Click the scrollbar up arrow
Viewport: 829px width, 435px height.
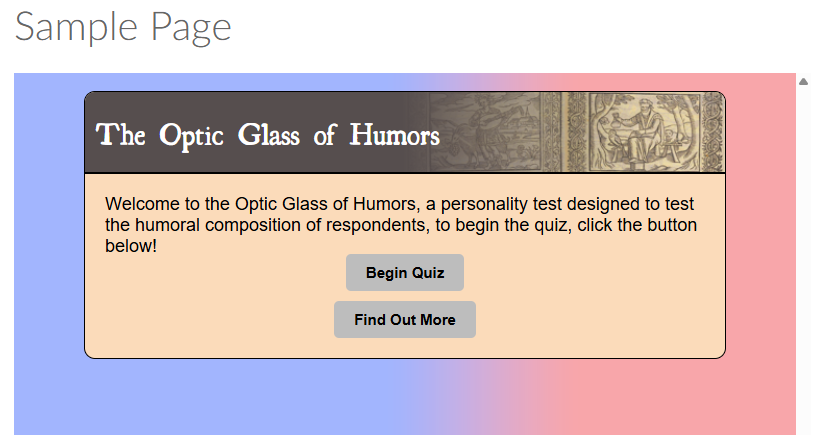803,81
